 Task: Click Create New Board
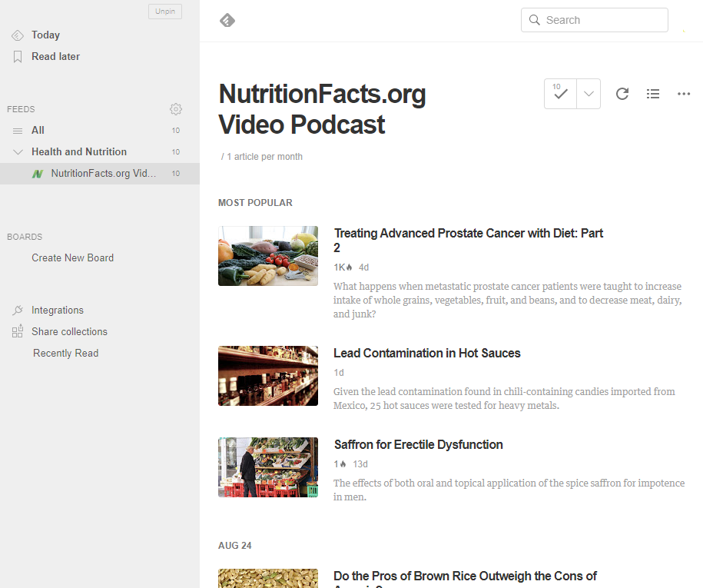72,258
